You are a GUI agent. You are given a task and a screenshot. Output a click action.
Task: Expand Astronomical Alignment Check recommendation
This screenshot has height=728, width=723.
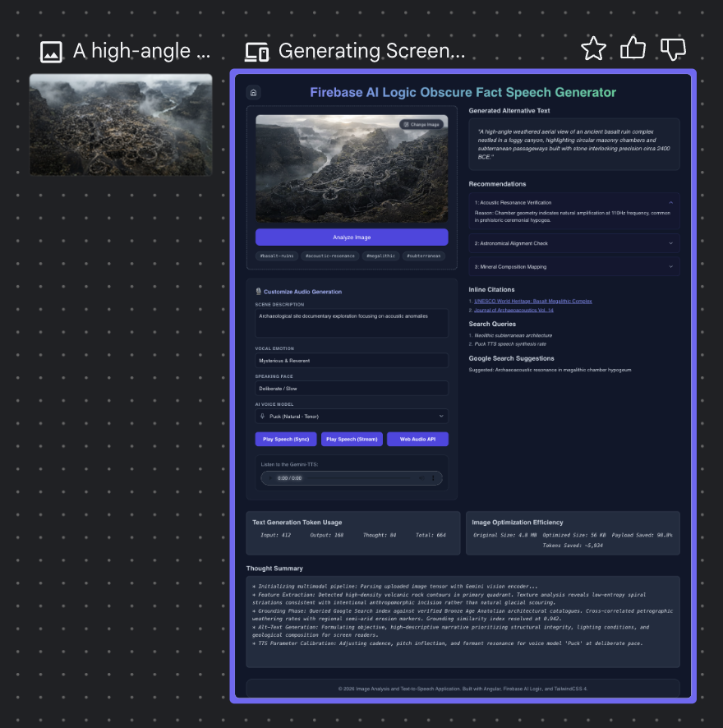point(574,243)
